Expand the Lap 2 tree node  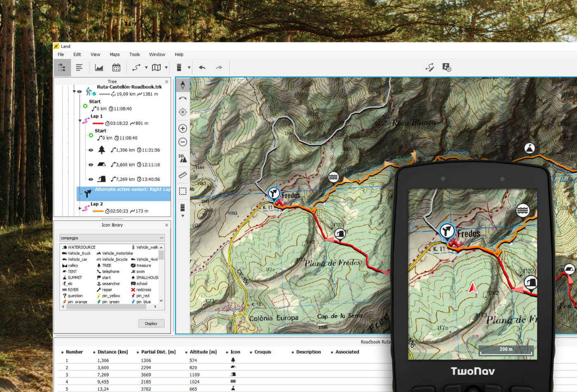tap(80, 208)
